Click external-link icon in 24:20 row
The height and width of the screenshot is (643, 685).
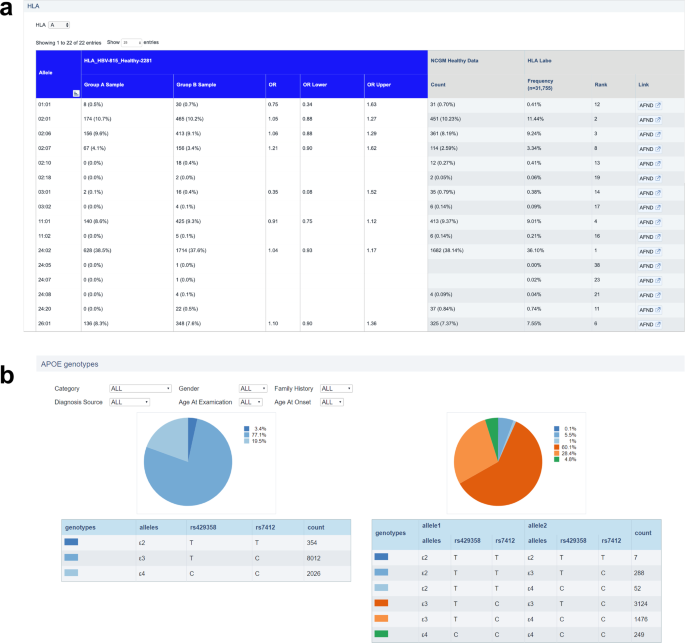[658, 310]
